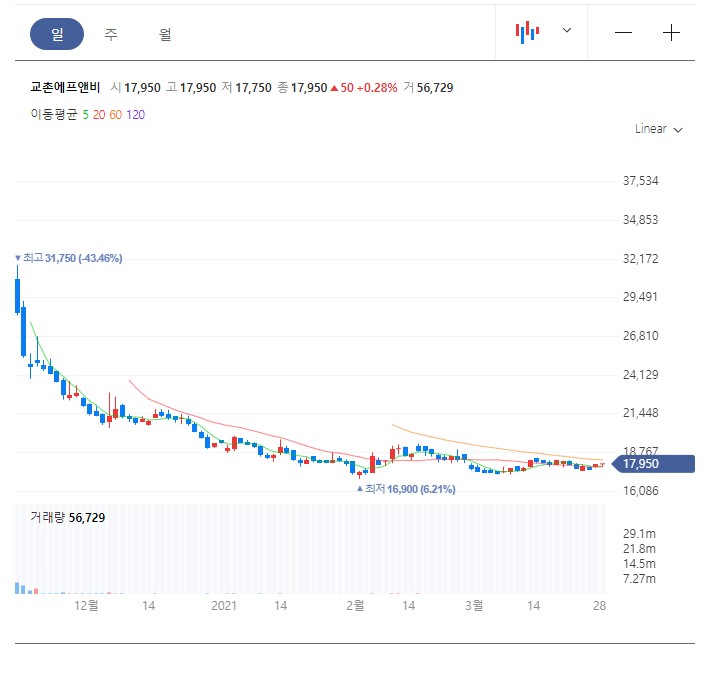Viewport: 711px width, 673px height.
Task: Click the 2021 date axis label
Action: click(x=224, y=605)
